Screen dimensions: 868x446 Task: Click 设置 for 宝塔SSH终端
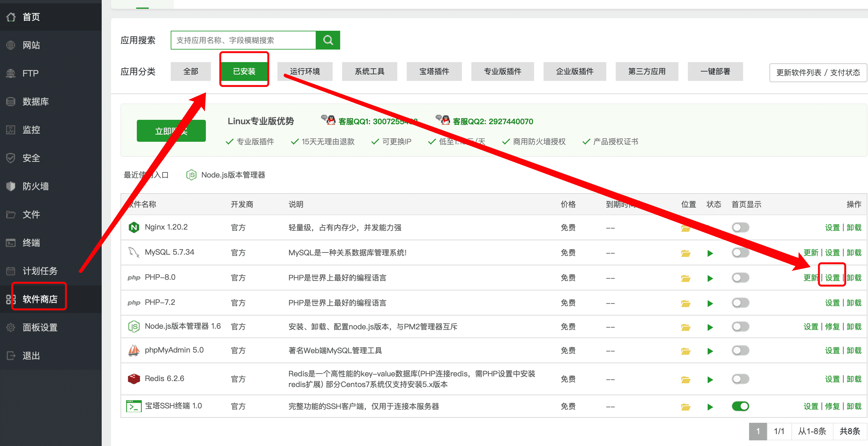[811, 406]
